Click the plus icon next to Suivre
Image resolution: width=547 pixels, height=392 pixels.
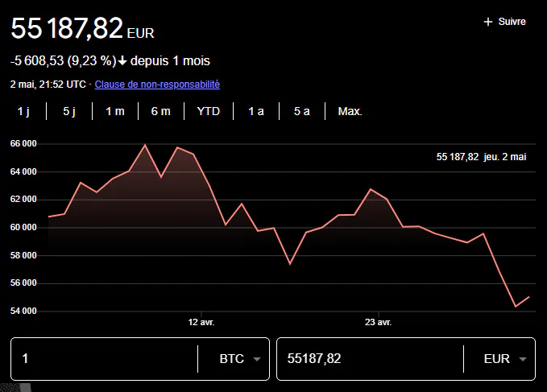[487, 22]
